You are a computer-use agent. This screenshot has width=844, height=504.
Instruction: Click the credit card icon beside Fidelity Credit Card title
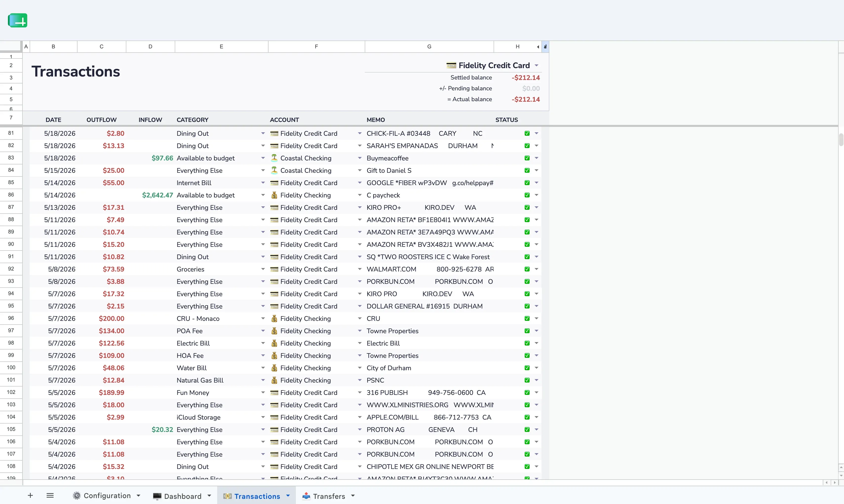[451, 65]
